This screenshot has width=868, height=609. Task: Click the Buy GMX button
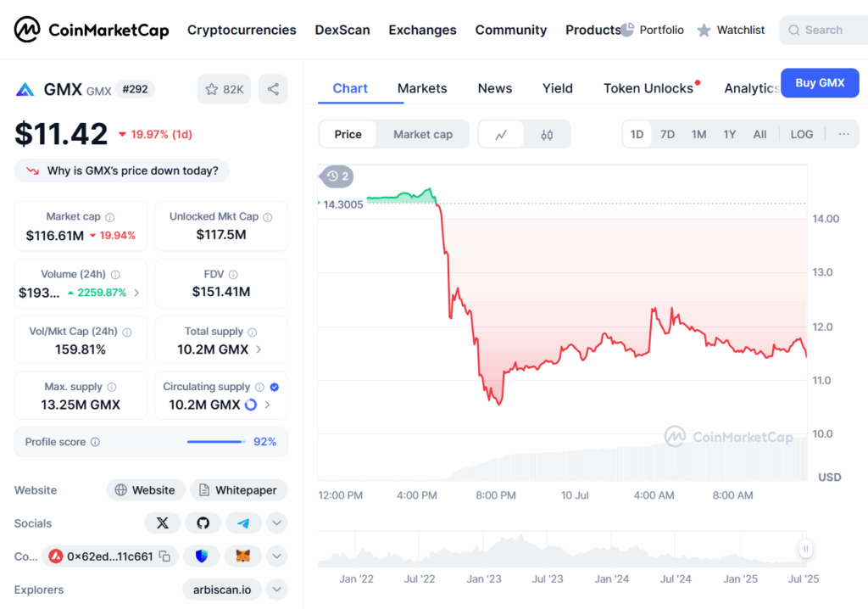pyautogui.click(x=820, y=82)
